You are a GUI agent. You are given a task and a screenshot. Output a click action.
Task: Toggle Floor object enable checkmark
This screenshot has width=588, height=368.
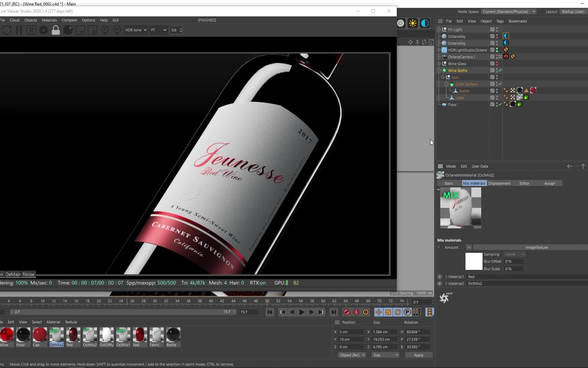click(500, 104)
